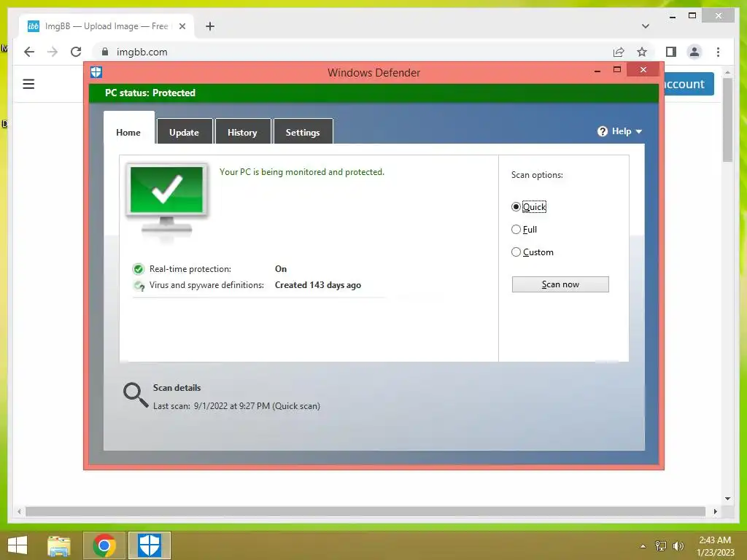This screenshot has width=747, height=560.
Task: Click the Real-time protection green check icon
Action: point(138,270)
